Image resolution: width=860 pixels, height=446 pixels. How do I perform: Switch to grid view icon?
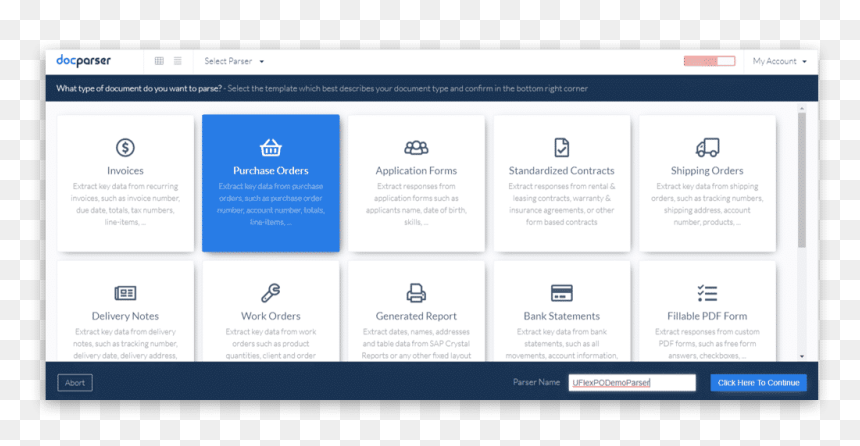click(x=159, y=61)
